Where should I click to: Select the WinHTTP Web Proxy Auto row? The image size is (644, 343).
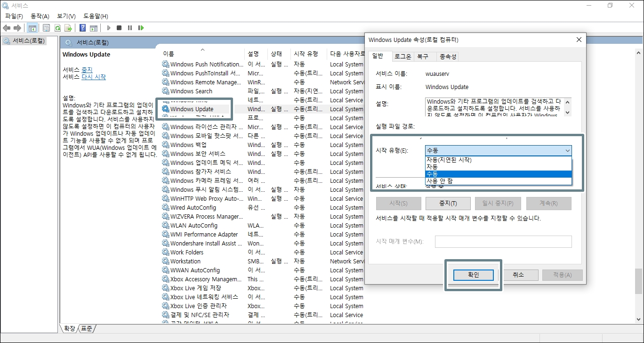(263, 198)
